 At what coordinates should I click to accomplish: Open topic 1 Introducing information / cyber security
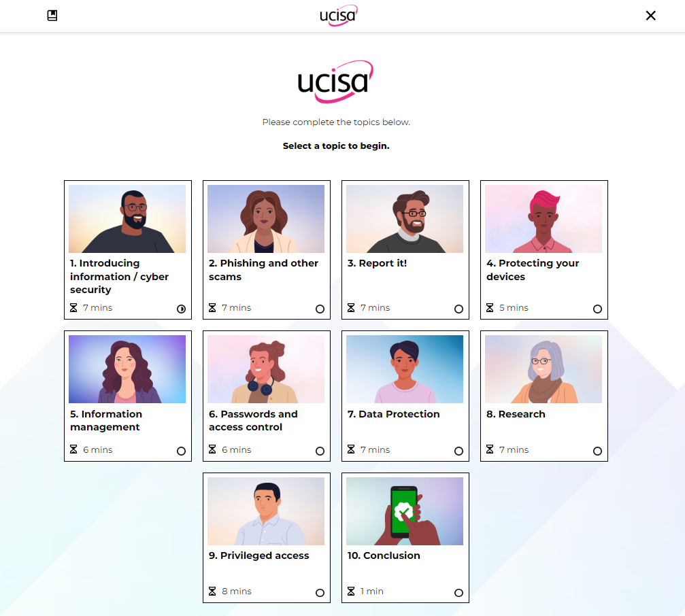119,276
